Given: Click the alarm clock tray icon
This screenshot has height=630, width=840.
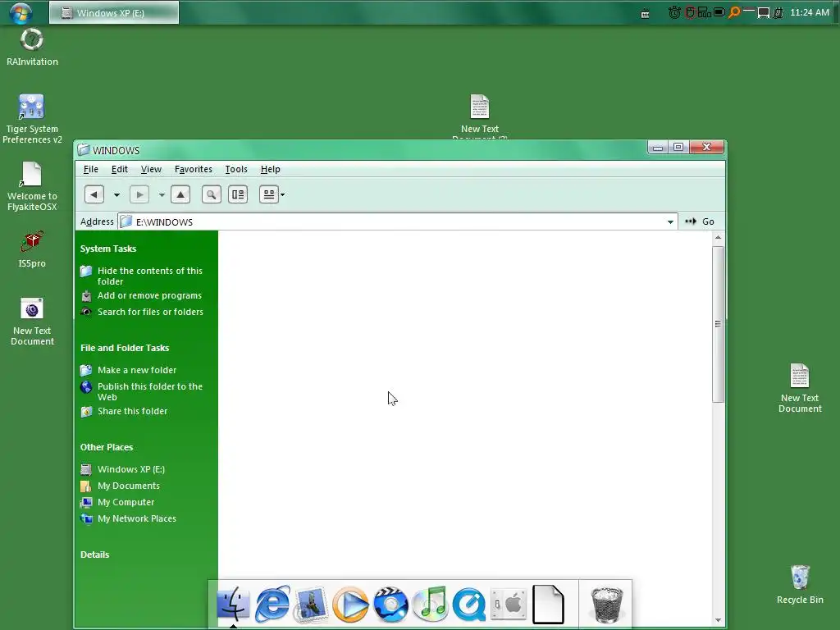Looking at the screenshot, I should point(674,12).
